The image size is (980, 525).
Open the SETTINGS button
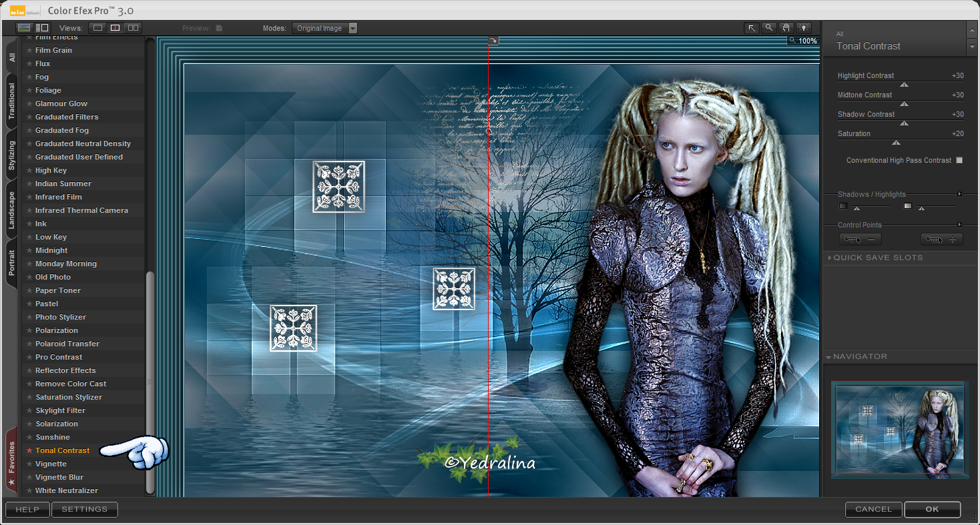85,509
